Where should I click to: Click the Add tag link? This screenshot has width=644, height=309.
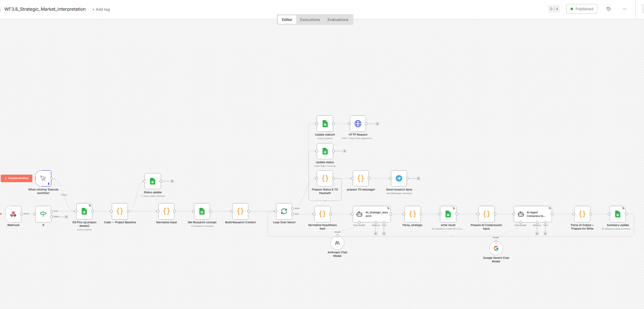tap(101, 9)
